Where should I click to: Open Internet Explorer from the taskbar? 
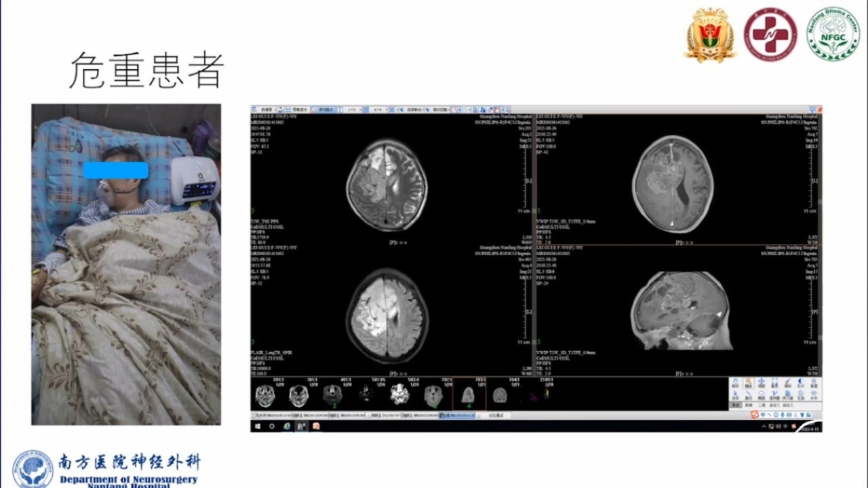(x=287, y=426)
